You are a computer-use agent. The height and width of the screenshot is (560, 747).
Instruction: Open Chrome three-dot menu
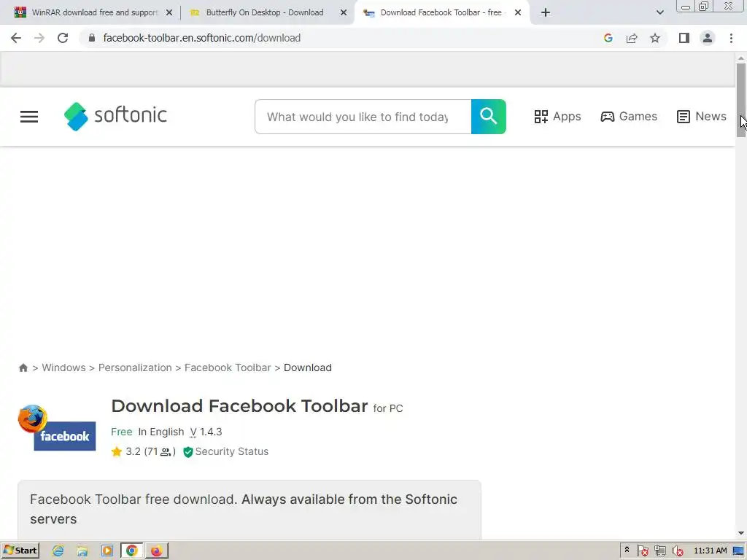pos(731,38)
